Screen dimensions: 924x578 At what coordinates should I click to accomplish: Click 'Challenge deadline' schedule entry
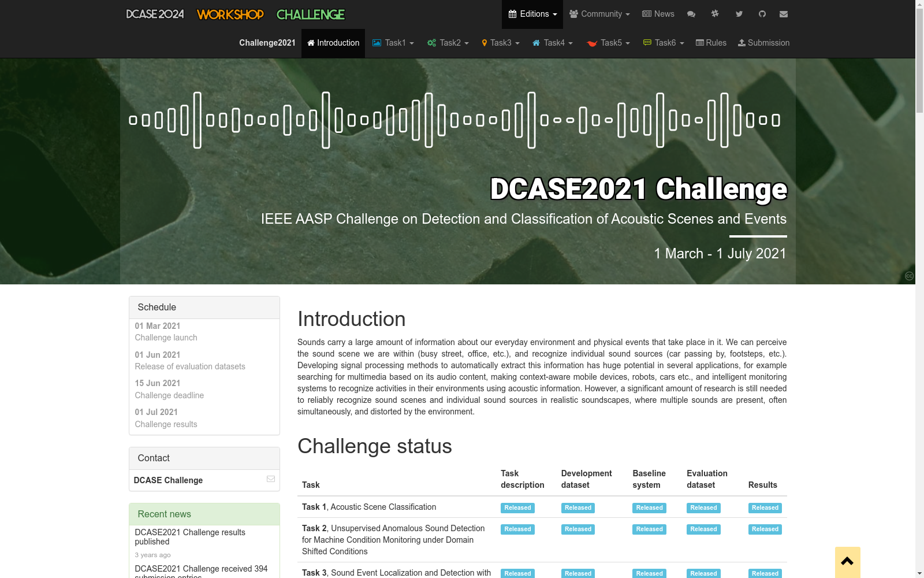click(x=169, y=395)
